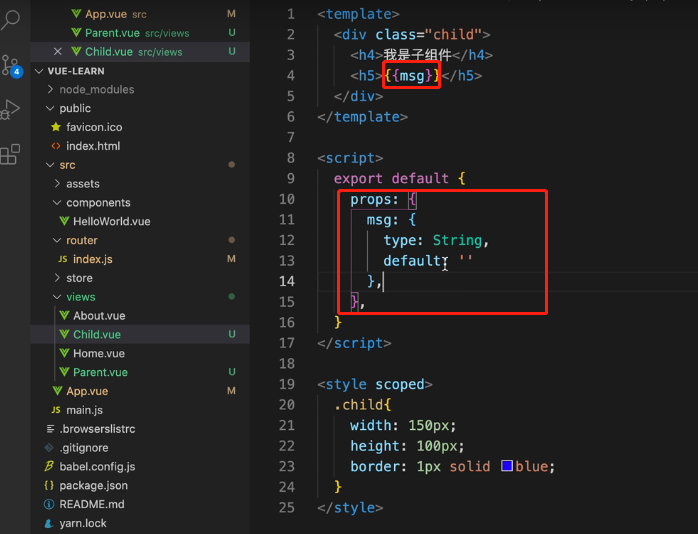Click 'scoped' attribute on line 19
698x534 pixels.
point(399,384)
